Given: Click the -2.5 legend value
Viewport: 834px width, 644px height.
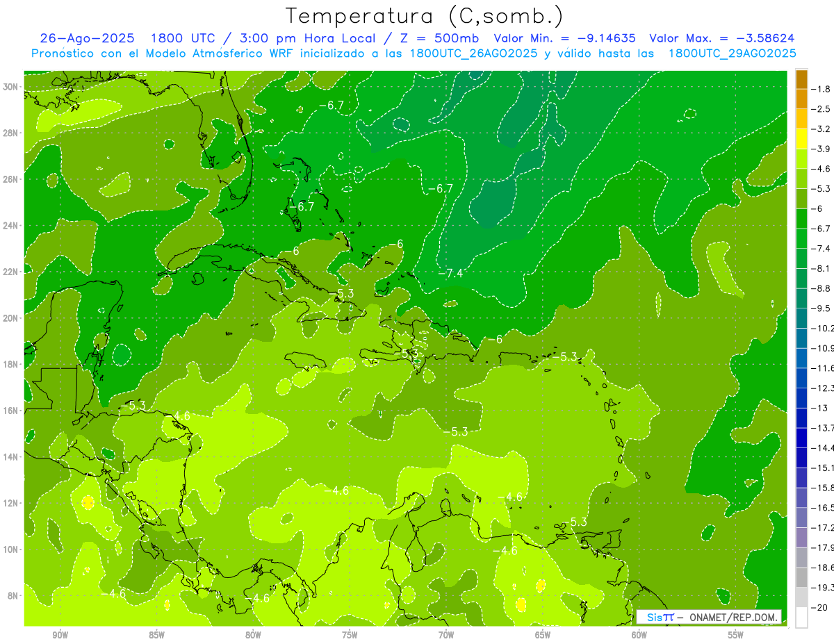Looking at the screenshot, I should pos(821,109).
